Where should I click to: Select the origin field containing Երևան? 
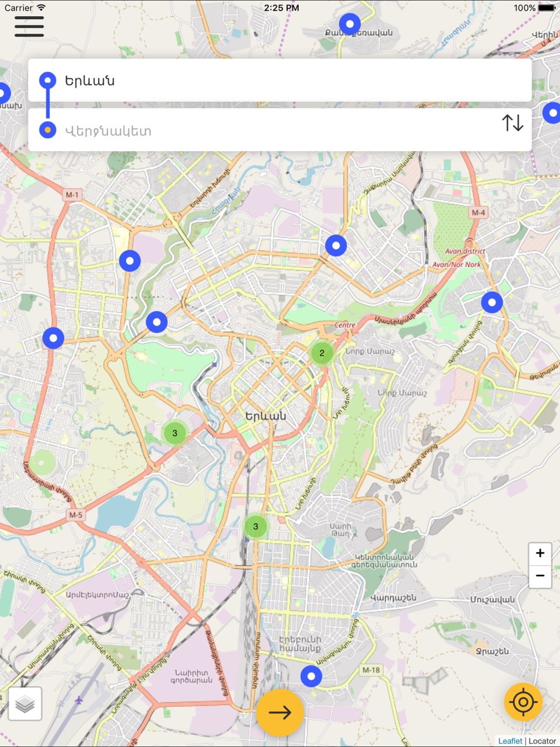click(x=280, y=80)
